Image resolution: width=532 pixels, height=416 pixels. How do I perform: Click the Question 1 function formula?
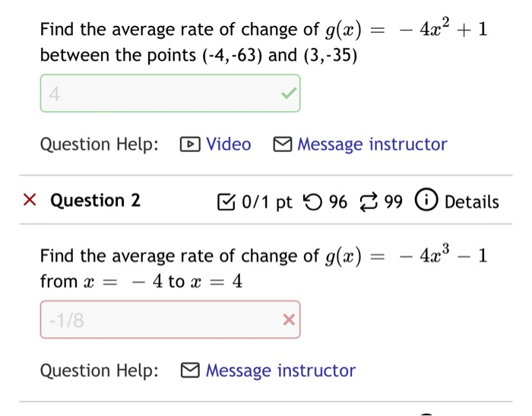pyautogui.click(x=407, y=30)
